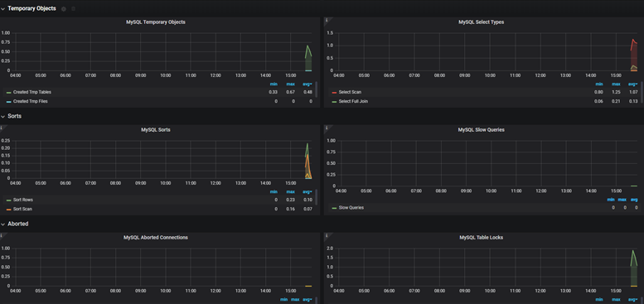The image size is (644, 304).
Task: Open Temporary Objects row settings gear
Action: [64, 8]
